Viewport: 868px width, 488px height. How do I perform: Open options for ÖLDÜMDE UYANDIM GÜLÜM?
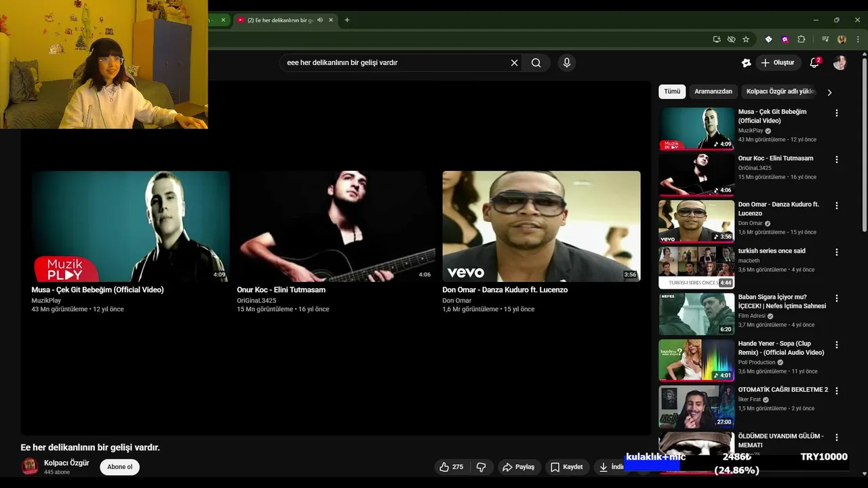(836, 437)
